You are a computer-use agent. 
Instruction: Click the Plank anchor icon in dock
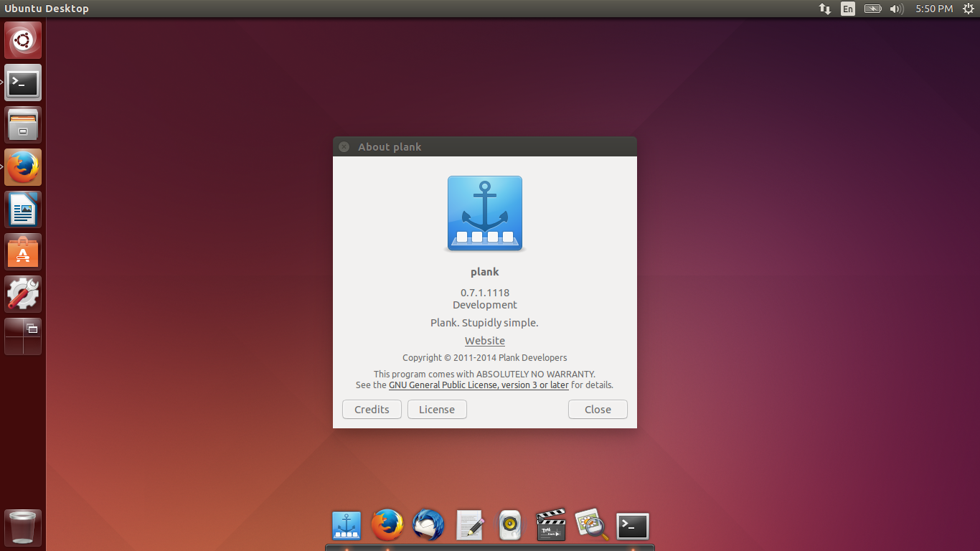coord(347,526)
